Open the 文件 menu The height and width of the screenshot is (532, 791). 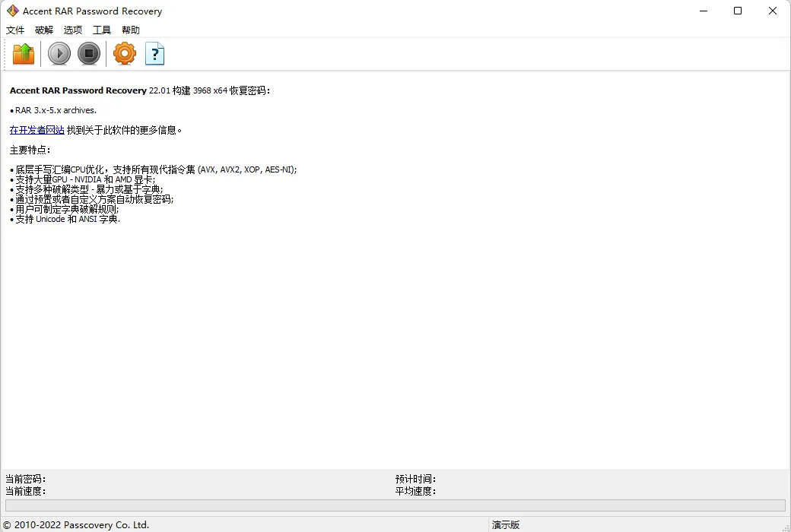15,30
